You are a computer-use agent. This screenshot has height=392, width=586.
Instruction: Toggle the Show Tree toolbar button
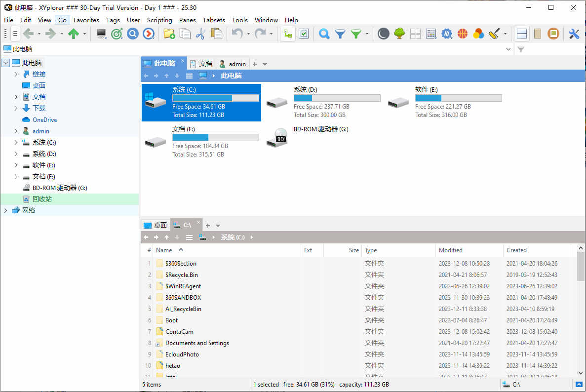tap(287, 34)
